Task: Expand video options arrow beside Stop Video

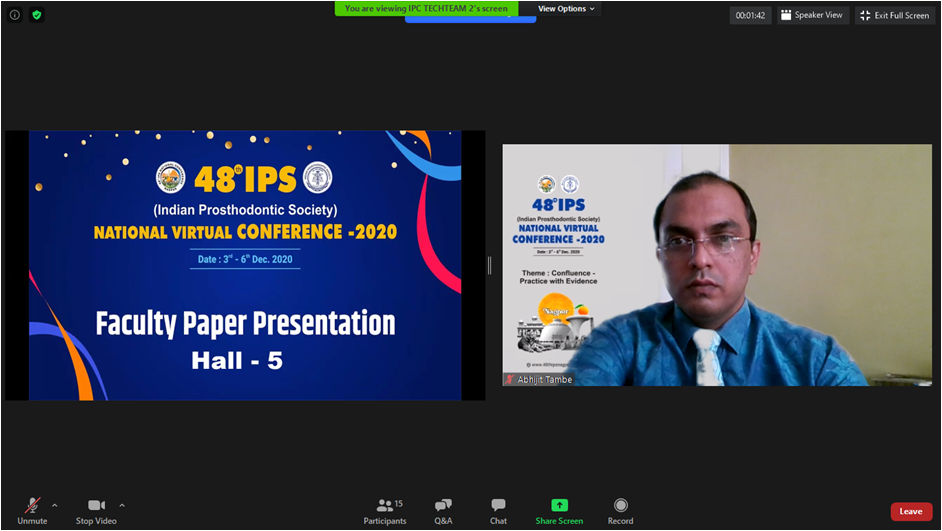Action: (122, 505)
